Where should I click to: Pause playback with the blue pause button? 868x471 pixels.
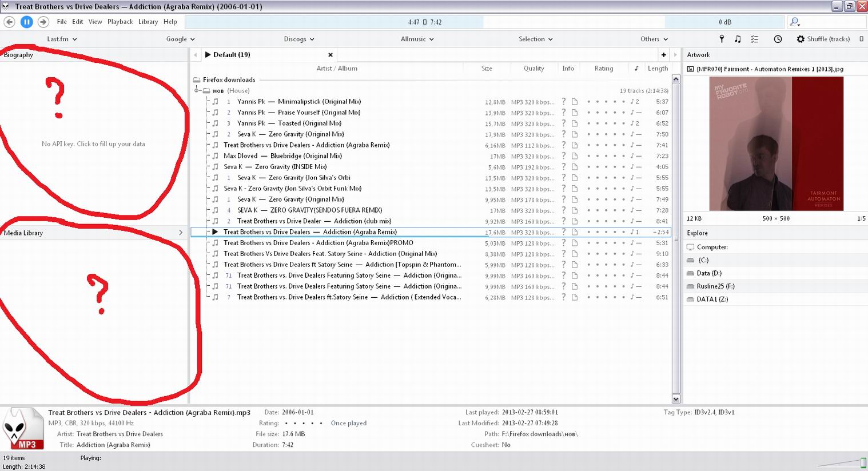(26, 22)
